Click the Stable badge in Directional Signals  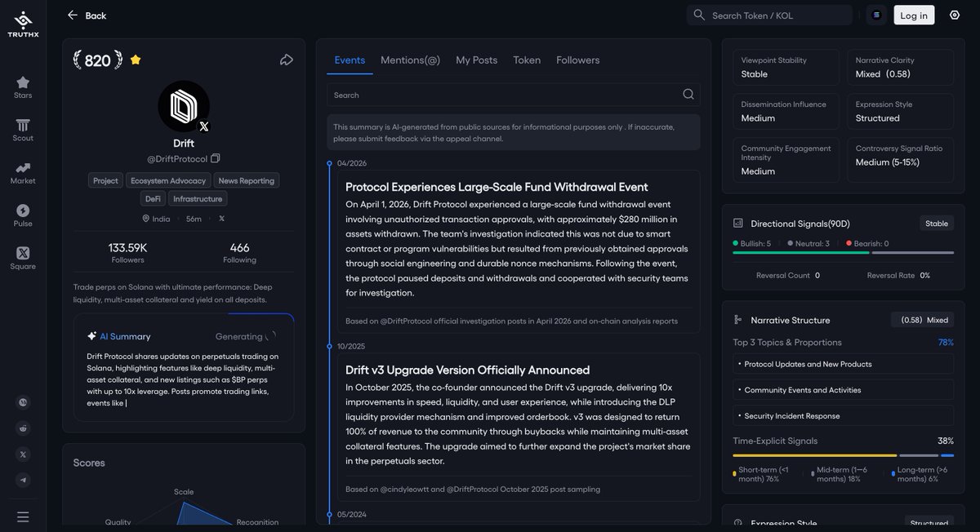tap(937, 223)
